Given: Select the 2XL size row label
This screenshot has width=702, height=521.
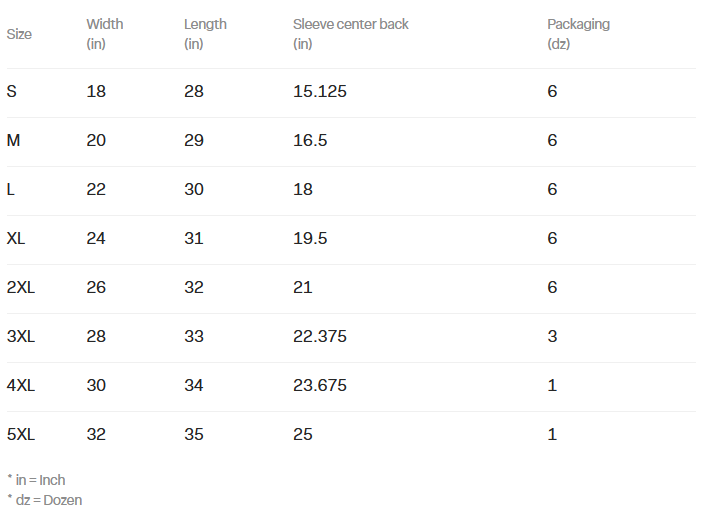Looking at the screenshot, I should pos(21,287).
